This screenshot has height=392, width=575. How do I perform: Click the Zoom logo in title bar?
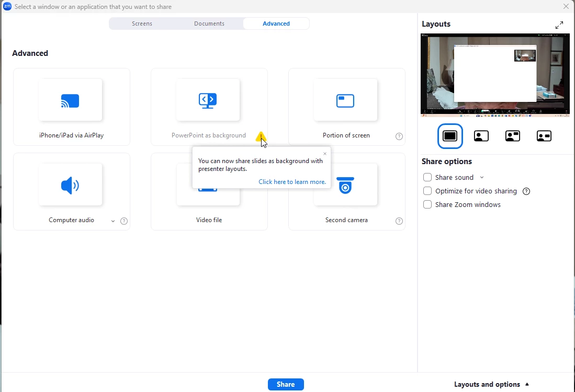(x=7, y=6)
